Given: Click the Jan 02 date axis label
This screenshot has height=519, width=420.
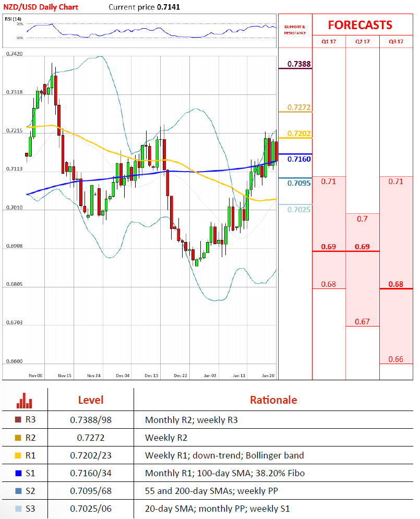Looking at the screenshot, I should pos(210,376).
